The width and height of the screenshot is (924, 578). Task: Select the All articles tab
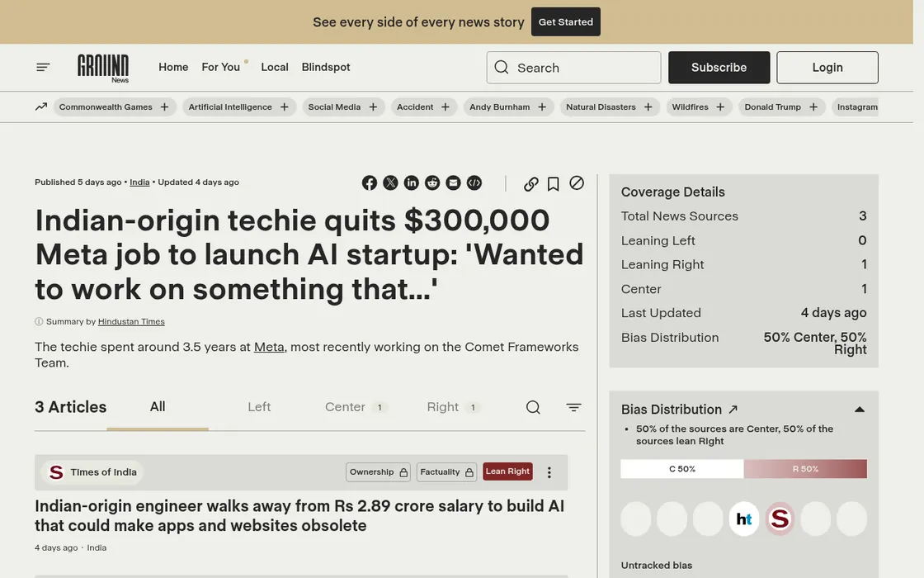(x=158, y=407)
